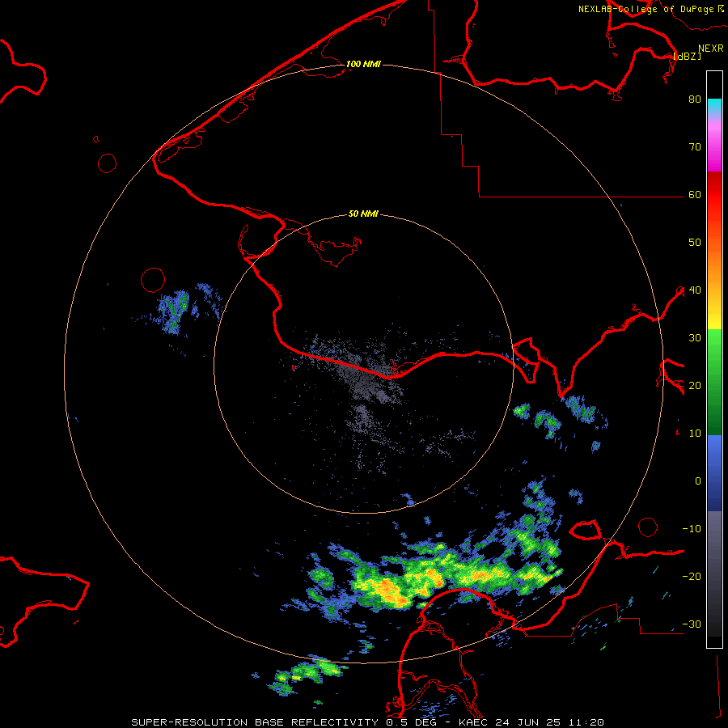The height and width of the screenshot is (728, 728).
Task: Click the "50 NMI" range ring label
Action: [x=363, y=214]
